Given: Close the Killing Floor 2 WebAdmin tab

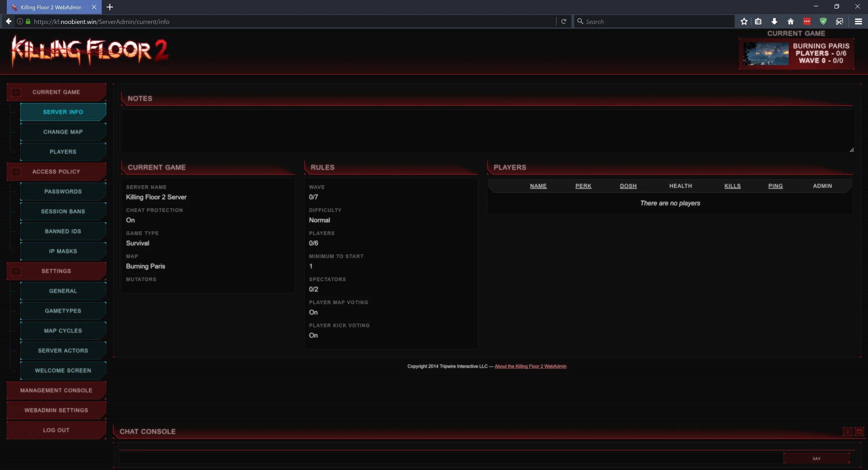Looking at the screenshot, I should (94, 7).
